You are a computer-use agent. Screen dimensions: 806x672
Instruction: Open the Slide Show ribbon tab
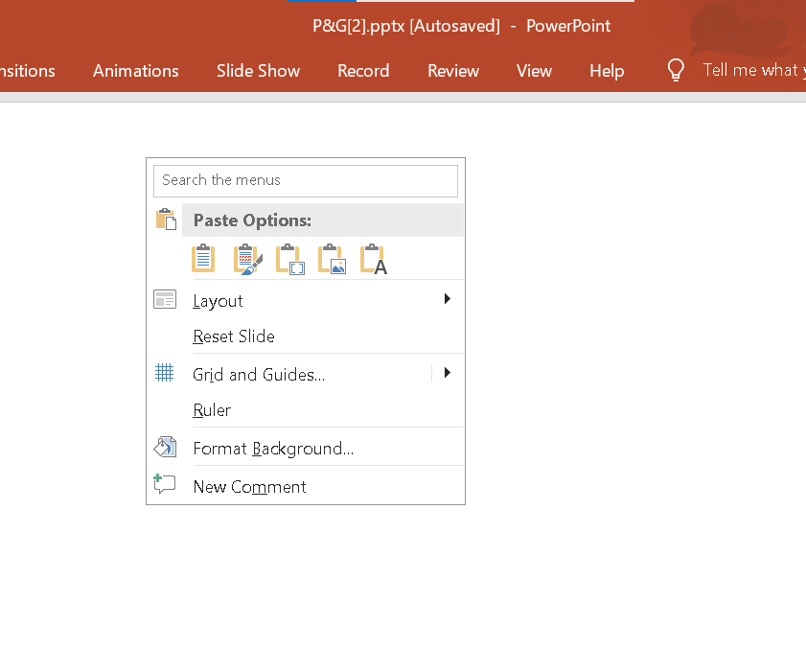[x=258, y=70]
